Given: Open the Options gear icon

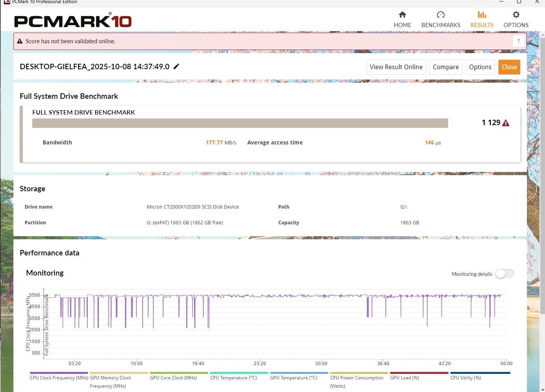Looking at the screenshot, I should 515,15.
